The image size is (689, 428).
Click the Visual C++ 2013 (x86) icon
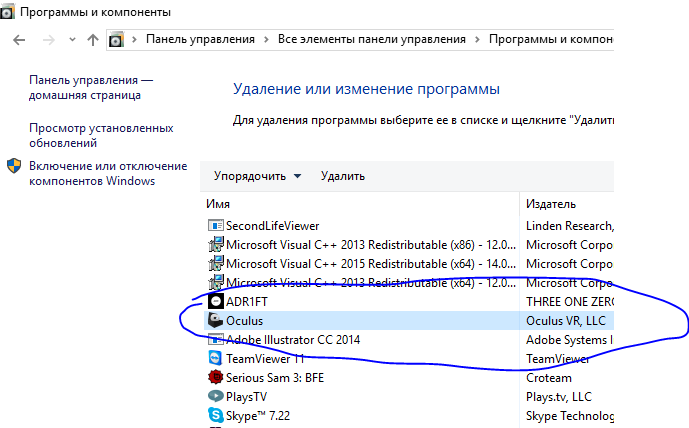pyautogui.click(x=215, y=245)
